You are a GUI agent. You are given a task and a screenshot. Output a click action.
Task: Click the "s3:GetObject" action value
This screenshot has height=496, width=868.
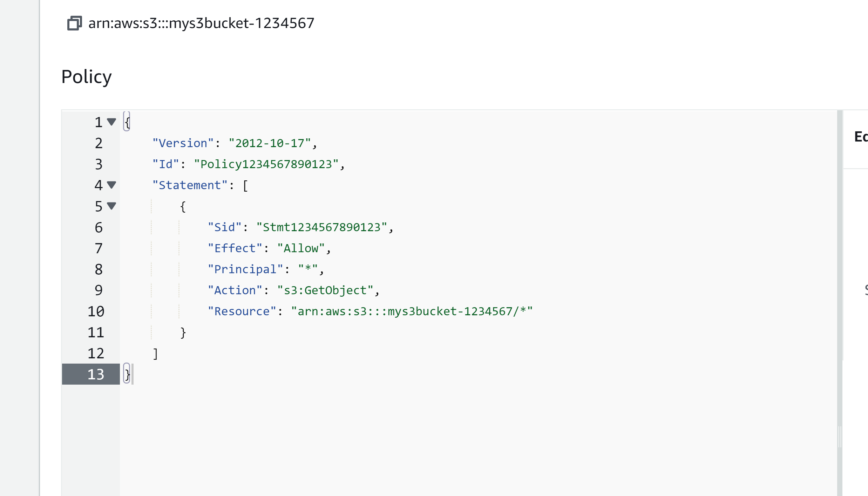pos(325,290)
